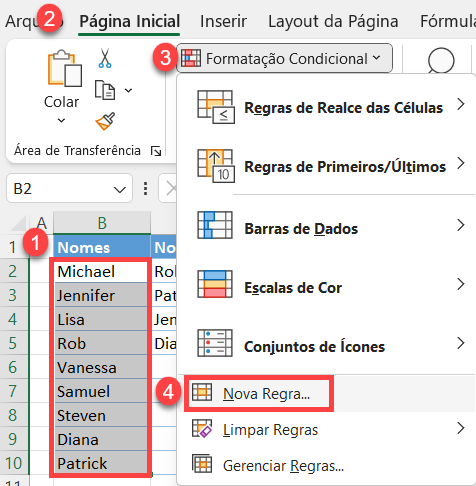Screen dimensions: 476x486
Task: Switch to the Inserir tab
Action: (x=223, y=21)
